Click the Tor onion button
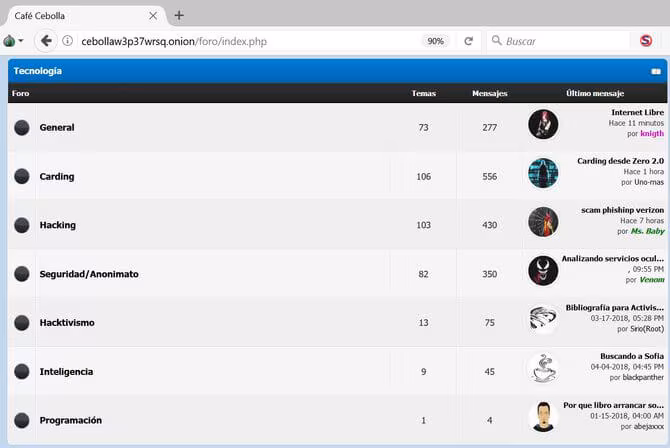Screen dimensions: 670x448 (x=9, y=41)
